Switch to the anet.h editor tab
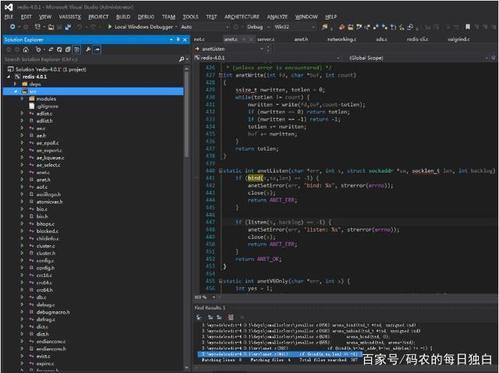The image size is (499, 373). tap(301, 39)
